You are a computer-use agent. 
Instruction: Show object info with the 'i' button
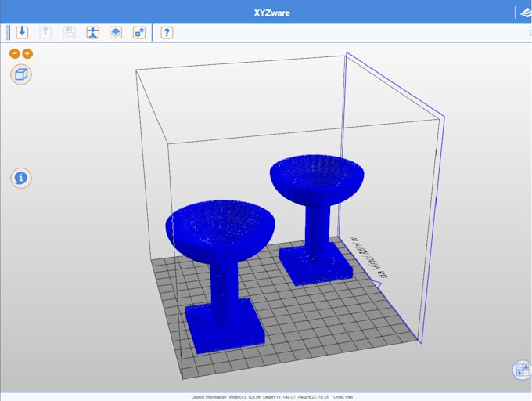[x=21, y=178]
